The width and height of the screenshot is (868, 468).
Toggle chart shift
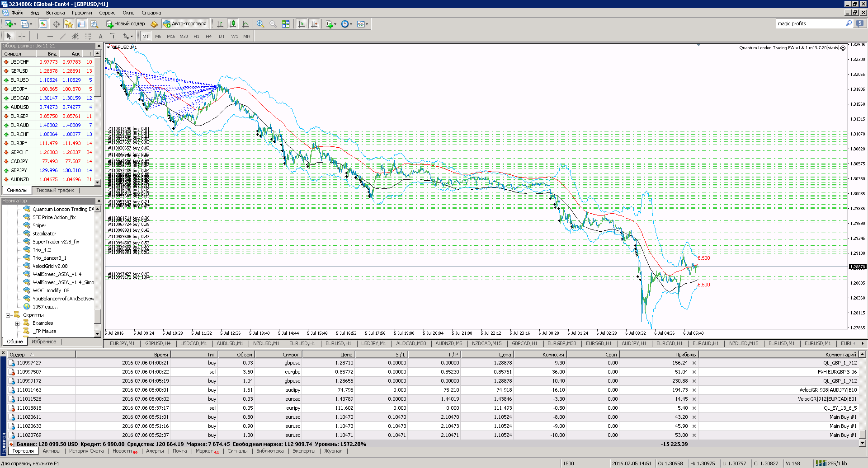(314, 24)
